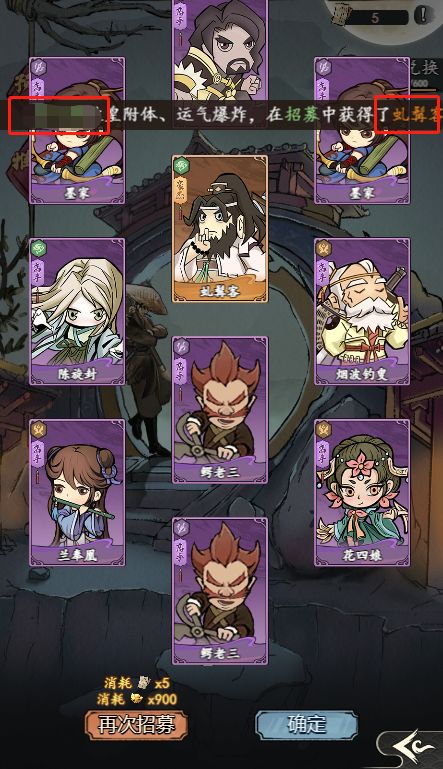This screenshot has height=769, width=443.
Task: Click the gold faction badge on 花四娘 card
Action: pyautogui.click(x=324, y=429)
